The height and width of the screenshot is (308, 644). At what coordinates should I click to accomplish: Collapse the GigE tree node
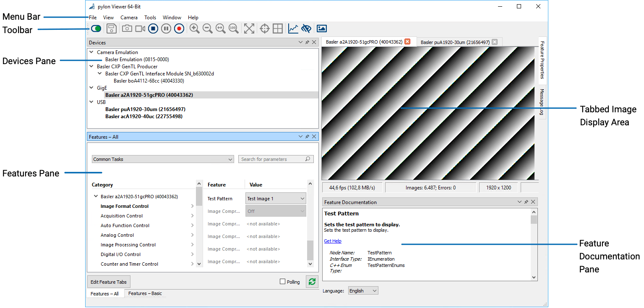click(x=91, y=88)
